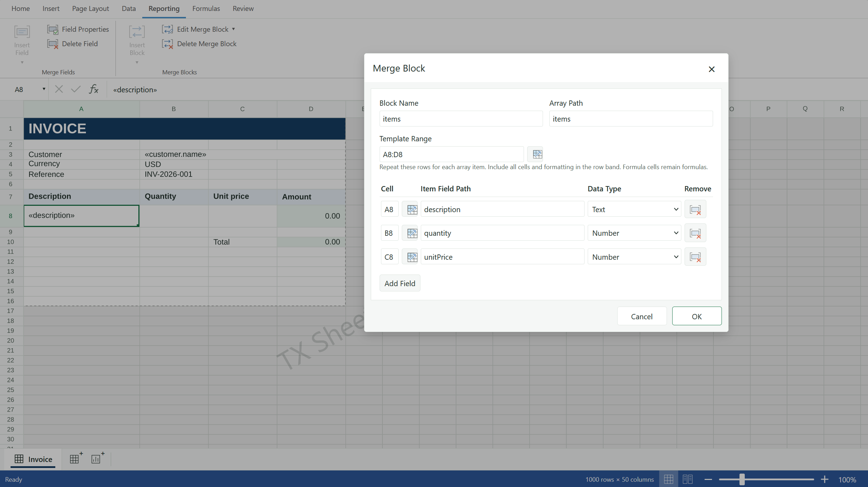Remove the quantity field row

pos(695,233)
